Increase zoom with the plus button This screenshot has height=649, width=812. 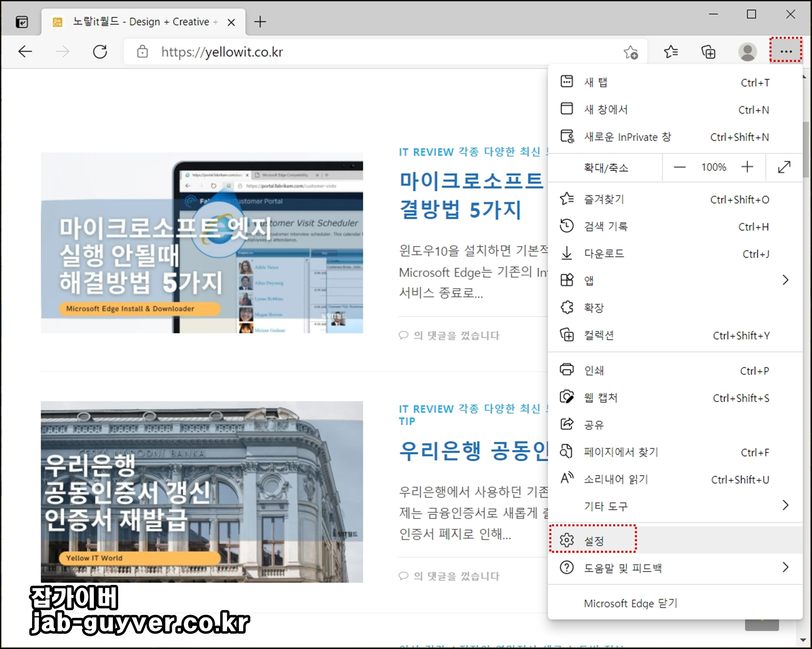747,167
